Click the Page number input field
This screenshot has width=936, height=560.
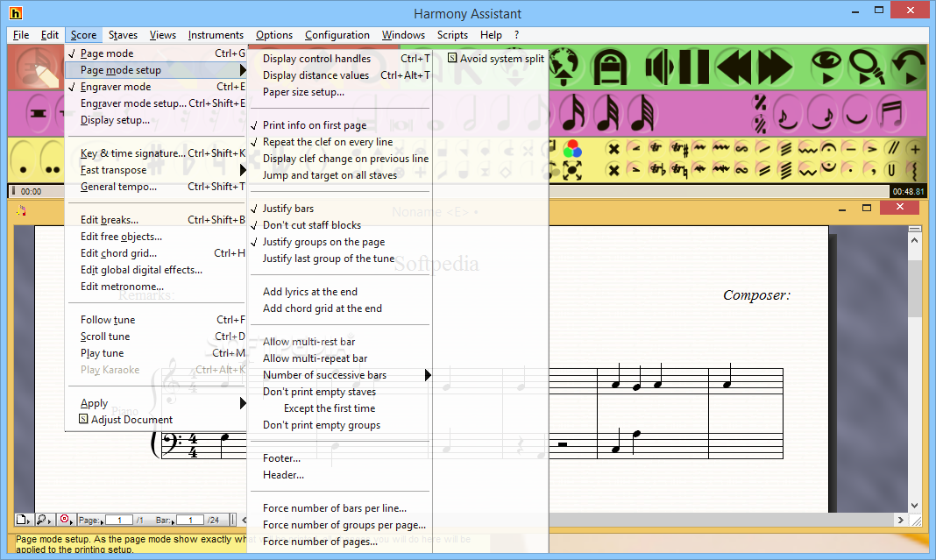point(119,520)
